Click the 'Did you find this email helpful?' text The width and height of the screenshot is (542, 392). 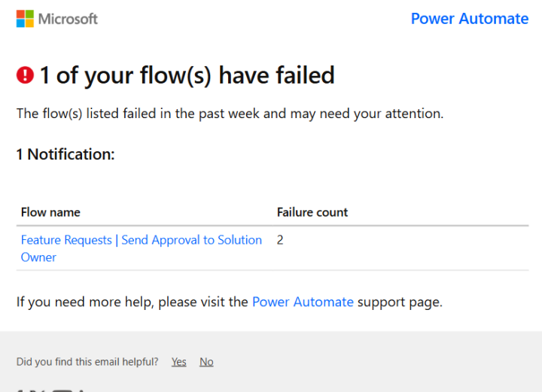[x=87, y=362]
